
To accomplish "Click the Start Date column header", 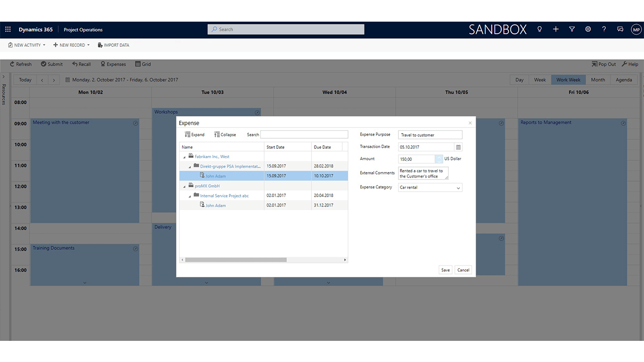I will pos(288,147).
